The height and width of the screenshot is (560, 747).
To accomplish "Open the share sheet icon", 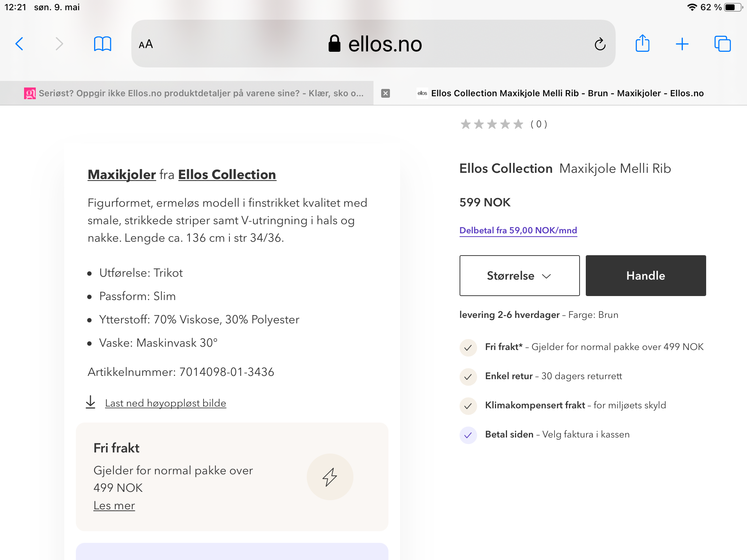I will tap(642, 43).
